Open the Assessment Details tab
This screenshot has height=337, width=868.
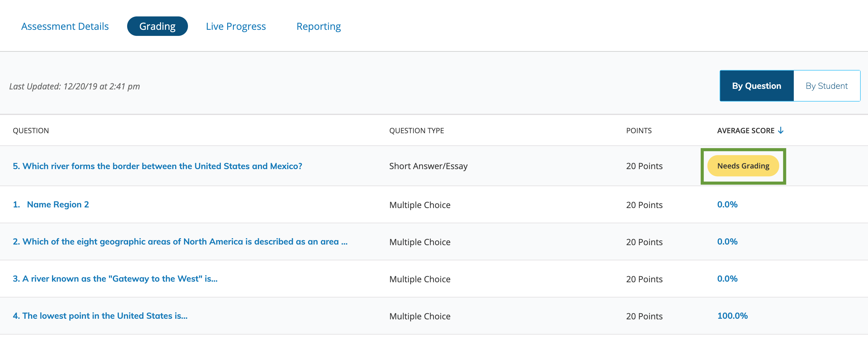pos(65,26)
